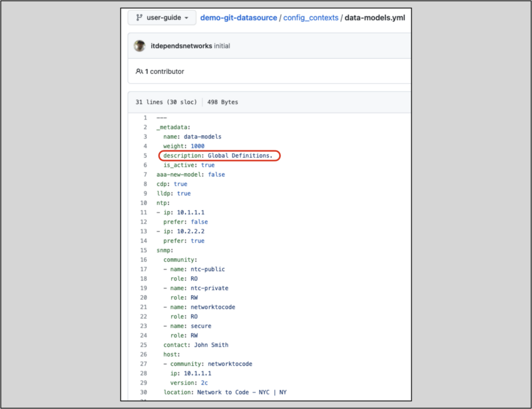Click the location 'Network to Code - NYC | NY'

242,392
